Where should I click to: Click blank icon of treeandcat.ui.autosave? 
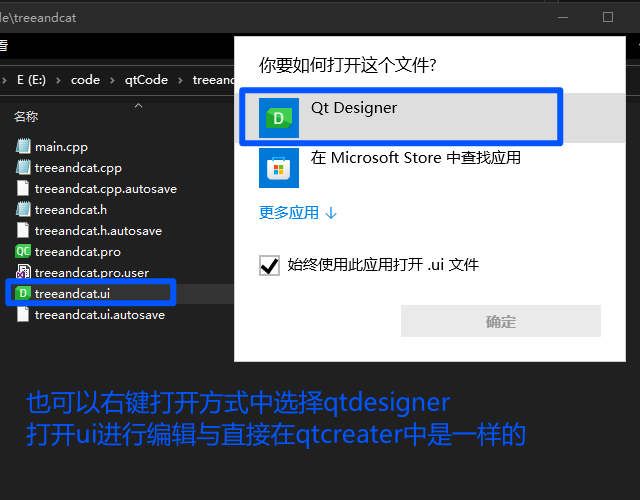coord(23,314)
